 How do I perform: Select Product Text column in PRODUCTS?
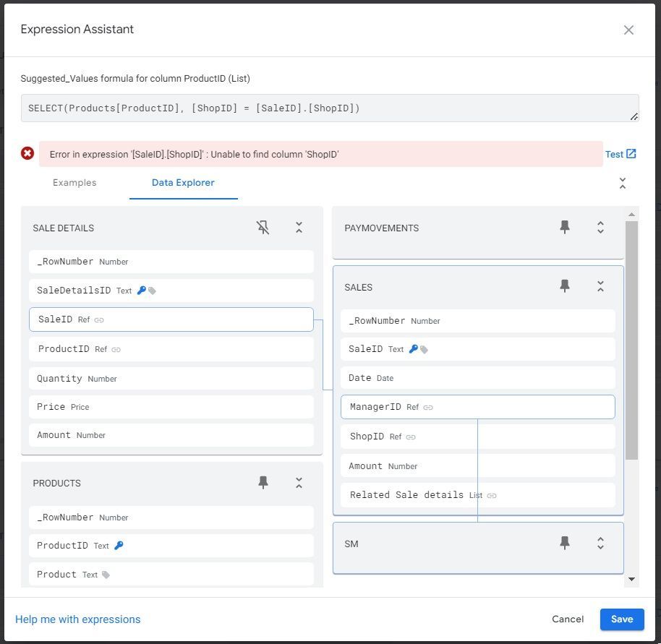pyautogui.click(x=171, y=575)
